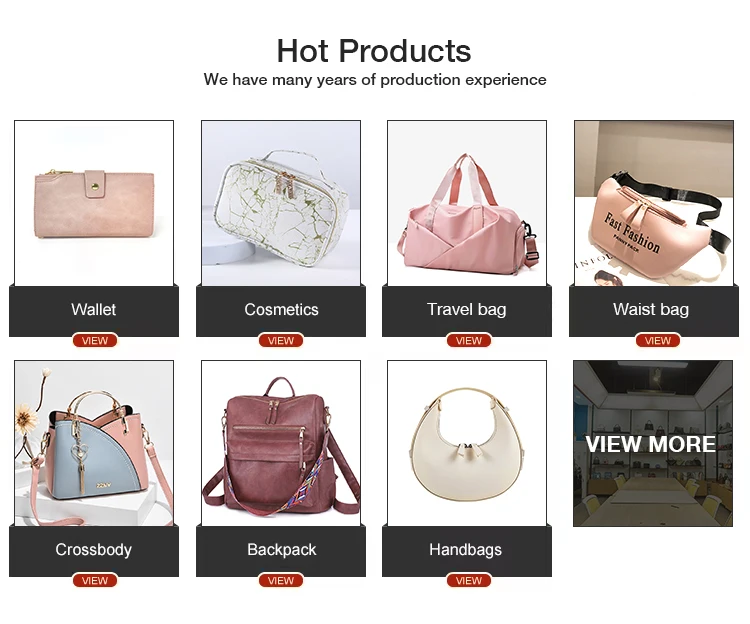This screenshot has width=750, height=624.
Task: Click the Travel bag category label
Action: pos(466,309)
